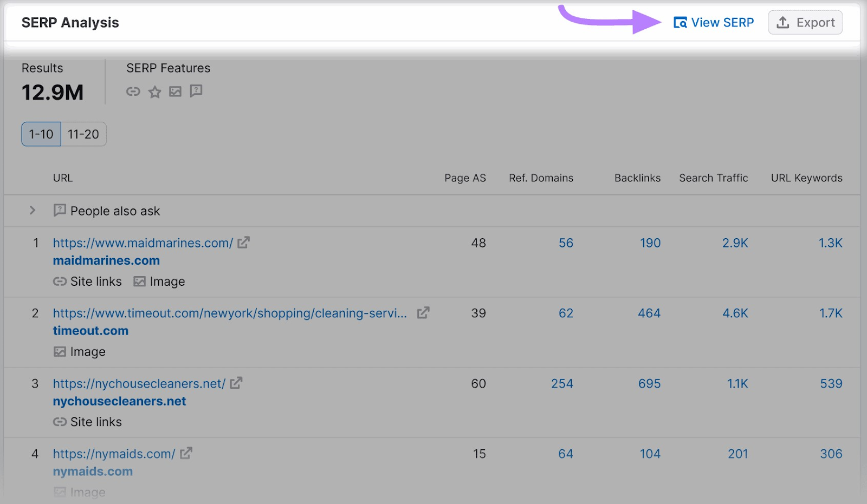Open the nymaids.com external link
This screenshot has height=504, width=867.
[x=186, y=453]
